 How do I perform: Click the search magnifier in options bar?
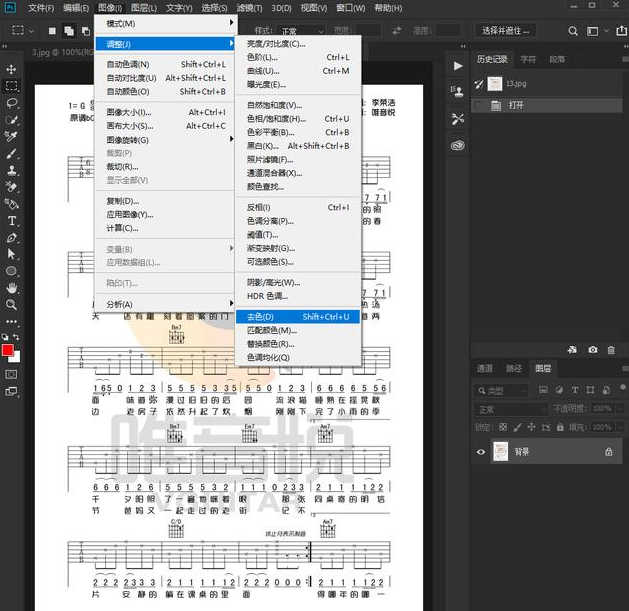[573, 31]
